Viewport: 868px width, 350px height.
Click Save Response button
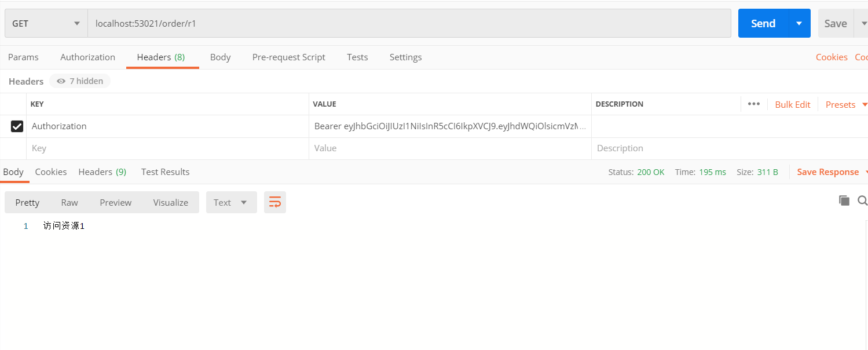pyautogui.click(x=827, y=172)
